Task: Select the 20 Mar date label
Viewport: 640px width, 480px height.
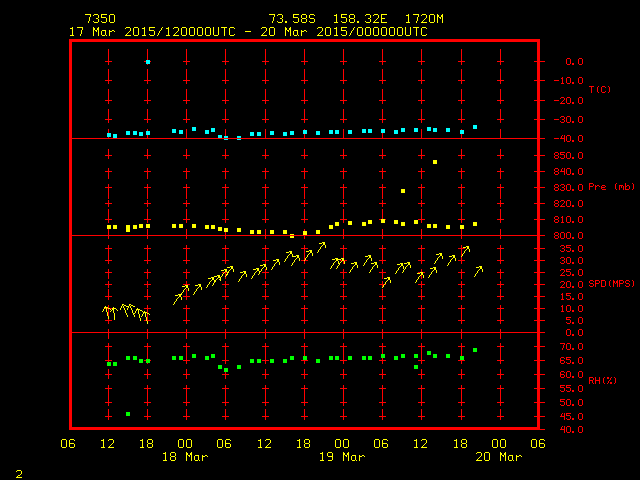Action: click(498, 457)
